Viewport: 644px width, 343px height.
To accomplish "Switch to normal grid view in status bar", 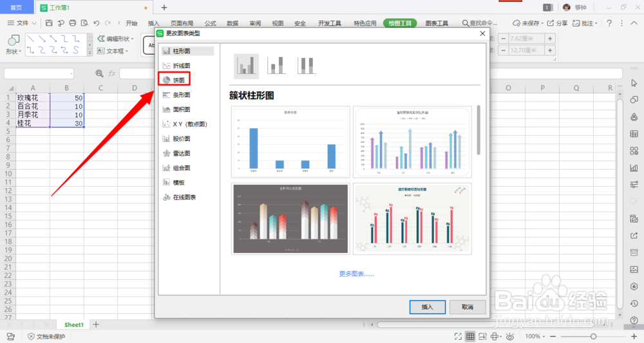I will click(470, 337).
